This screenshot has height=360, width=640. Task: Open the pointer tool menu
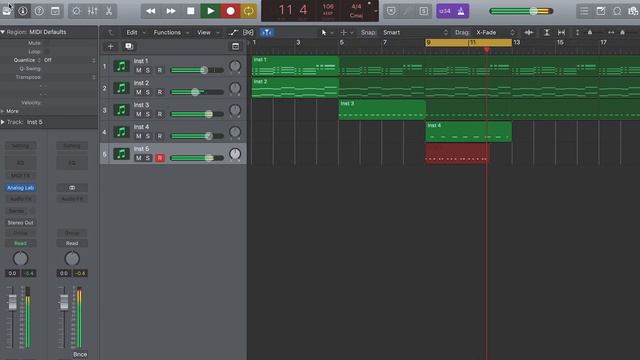click(x=326, y=32)
